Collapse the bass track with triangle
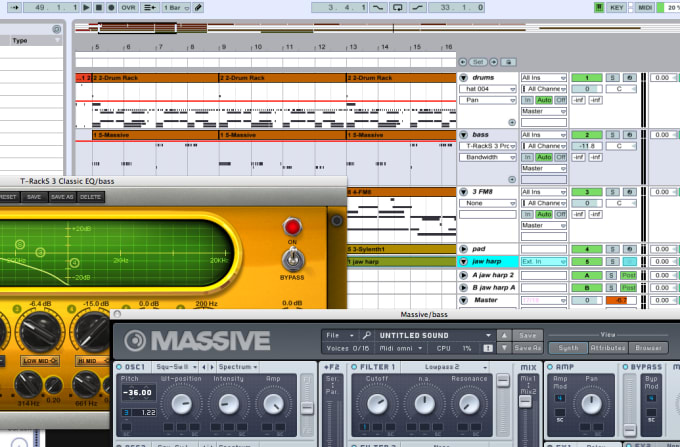The image size is (680, 447). click(463, 135)
